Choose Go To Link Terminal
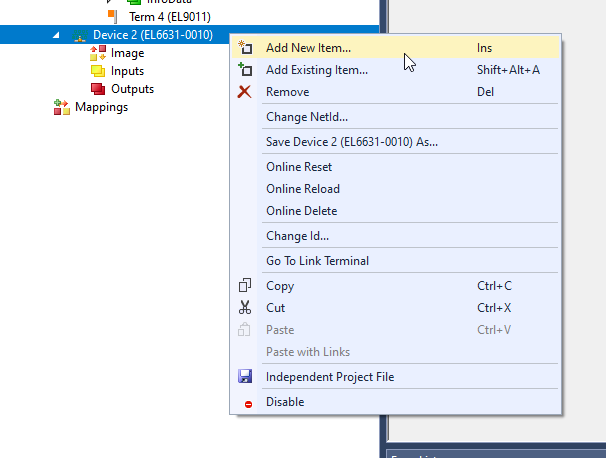 [x=317, y=261]
